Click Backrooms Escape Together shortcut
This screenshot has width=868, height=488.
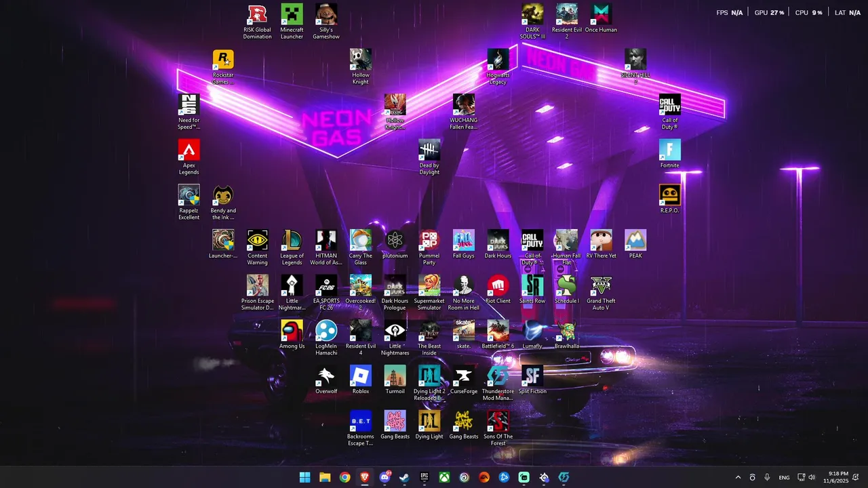pos(361,428)
